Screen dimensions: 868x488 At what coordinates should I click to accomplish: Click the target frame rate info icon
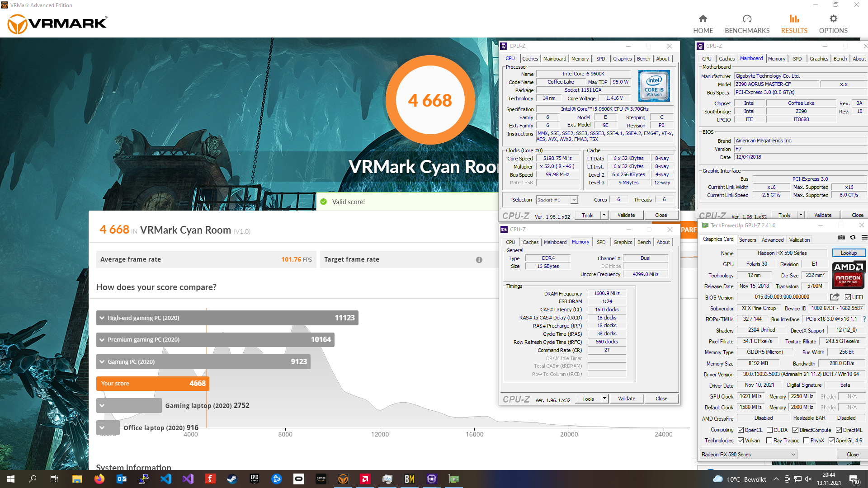point(479,260)
